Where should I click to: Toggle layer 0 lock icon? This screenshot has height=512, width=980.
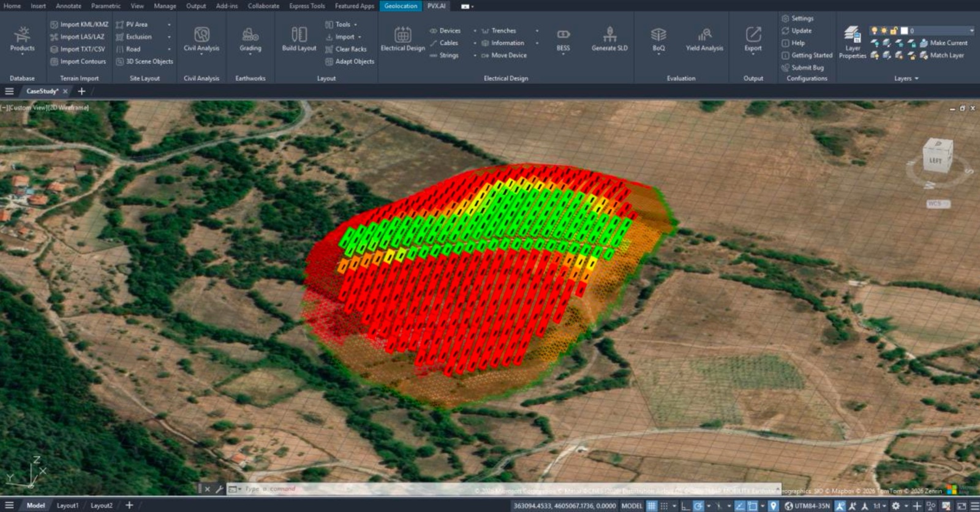[x=894, y=31]
